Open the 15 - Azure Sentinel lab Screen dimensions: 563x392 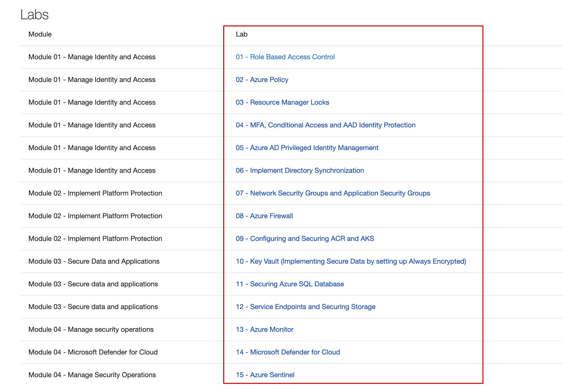point(265,375)
